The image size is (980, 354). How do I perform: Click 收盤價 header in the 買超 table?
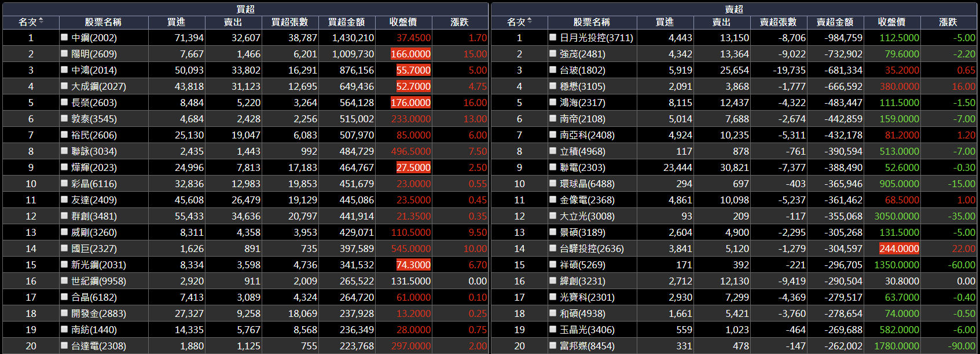[403, 22]
